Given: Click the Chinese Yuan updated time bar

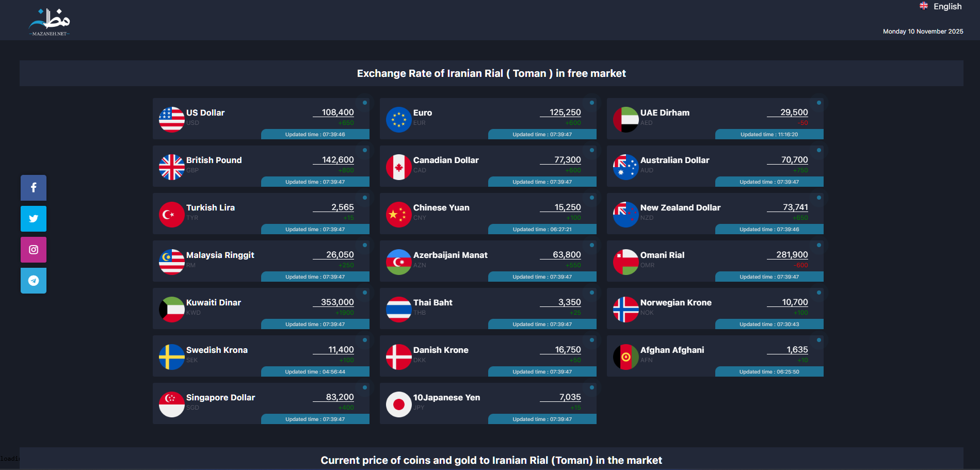Looking at the screenshot, I should pyautogui.click(x=542, y=230).
